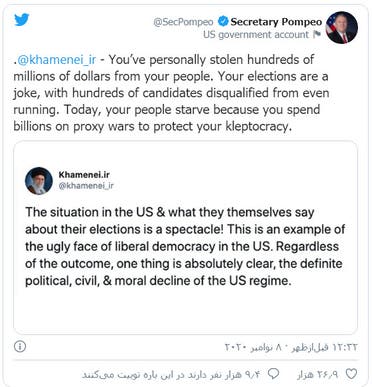Screen dimensions: 372x387
Task: Open the US government account label
Action: [x=256, y=35]
